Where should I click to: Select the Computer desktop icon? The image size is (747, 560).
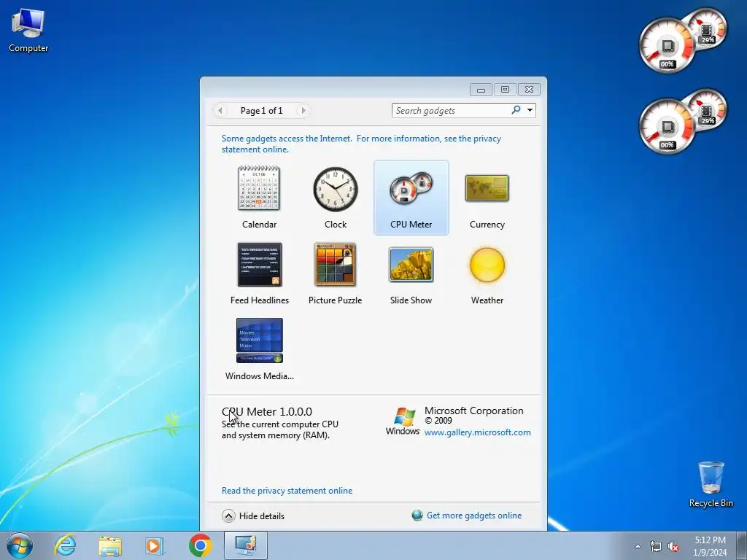(x=28, y=31)
